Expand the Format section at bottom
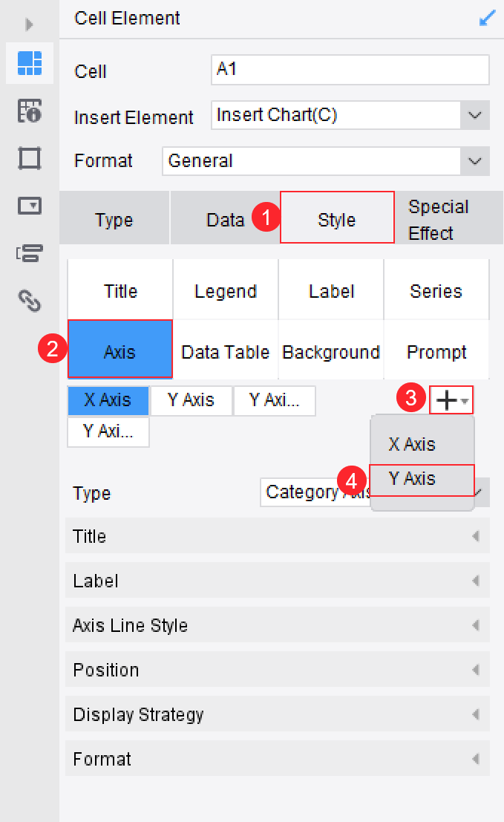Image resolution: width=504 pixels, height=822 pixels. pyautogui.click(x=278, y=759)
